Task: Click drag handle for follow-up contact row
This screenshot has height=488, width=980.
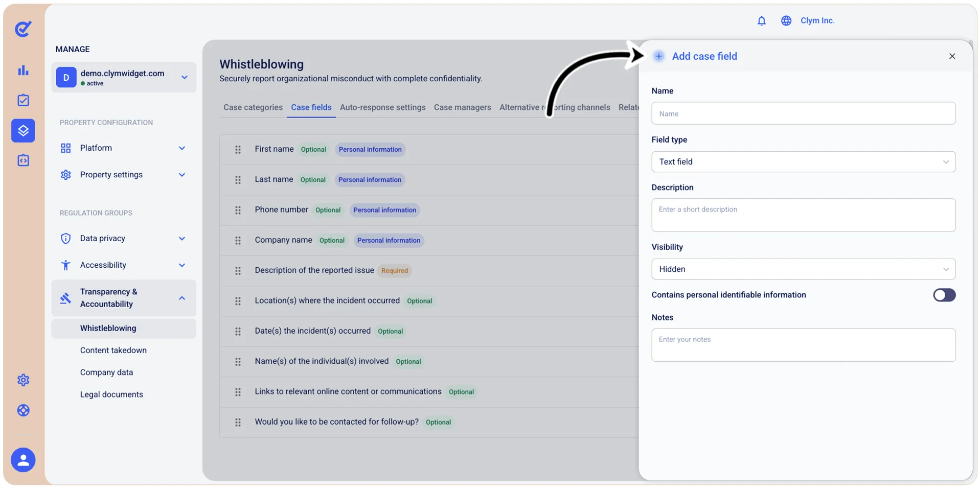Action: point(238,423)
